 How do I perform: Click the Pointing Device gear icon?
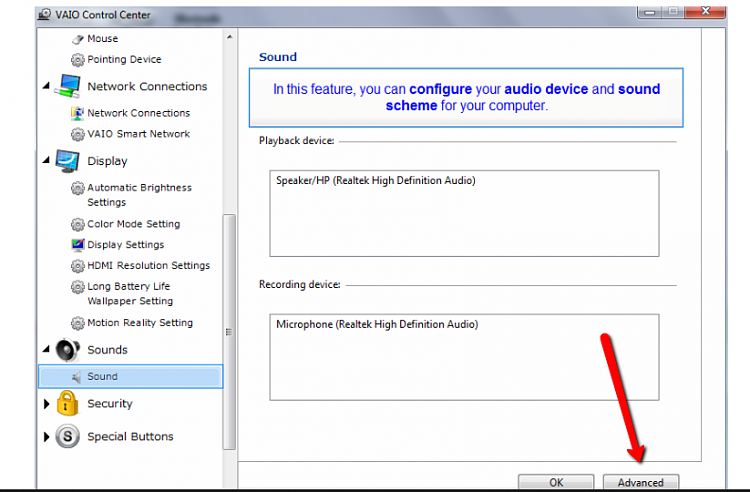point(77,60)
